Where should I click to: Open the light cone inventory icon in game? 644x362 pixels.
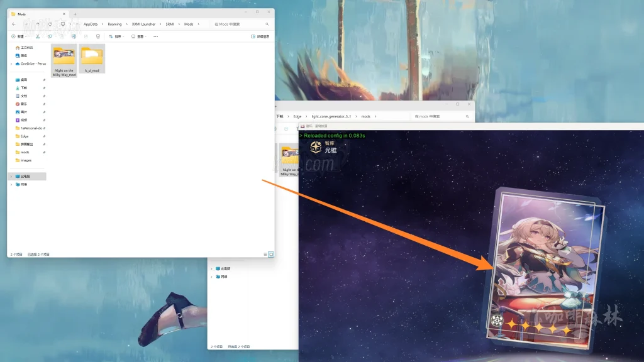coord(314,147)
